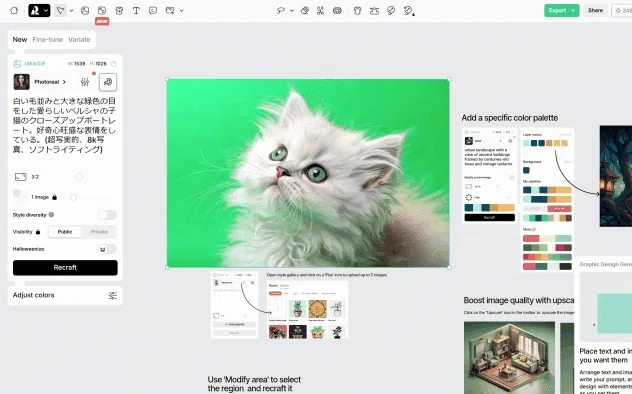Image resolution: width=632 pixels, height=394 pixels.
Task: Open the Photoreal style chooser
Action: [x=50, y=82]
